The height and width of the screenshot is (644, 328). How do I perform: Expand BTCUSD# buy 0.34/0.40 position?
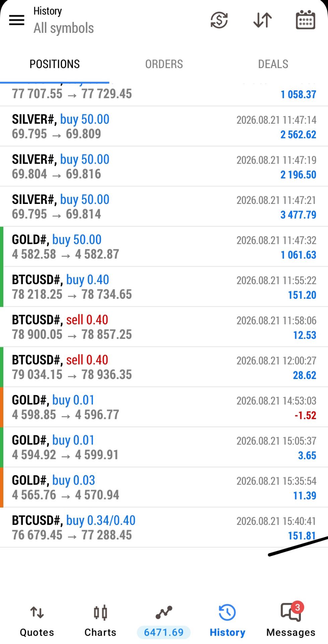[x=164, y=528]
